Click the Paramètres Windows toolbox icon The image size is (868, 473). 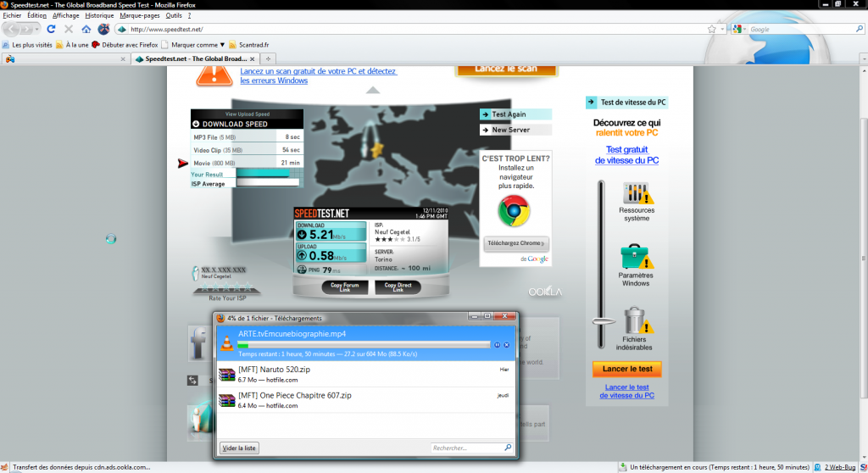tap(636, 257)
